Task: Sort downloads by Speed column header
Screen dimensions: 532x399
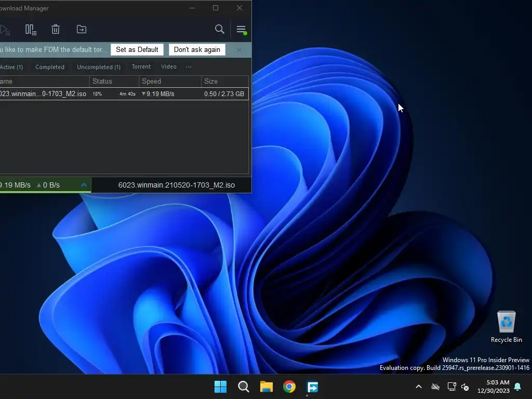Action: (x=170, y=81)
